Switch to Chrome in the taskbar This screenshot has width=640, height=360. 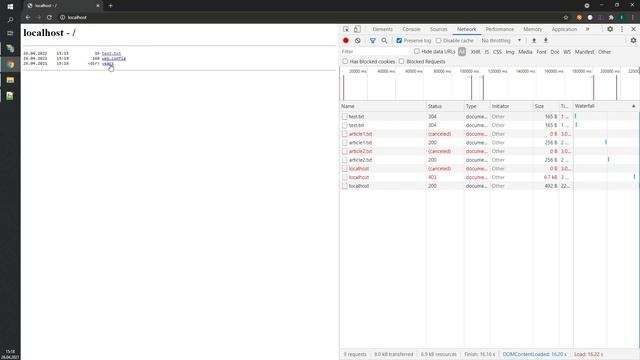tap(10, 64)
